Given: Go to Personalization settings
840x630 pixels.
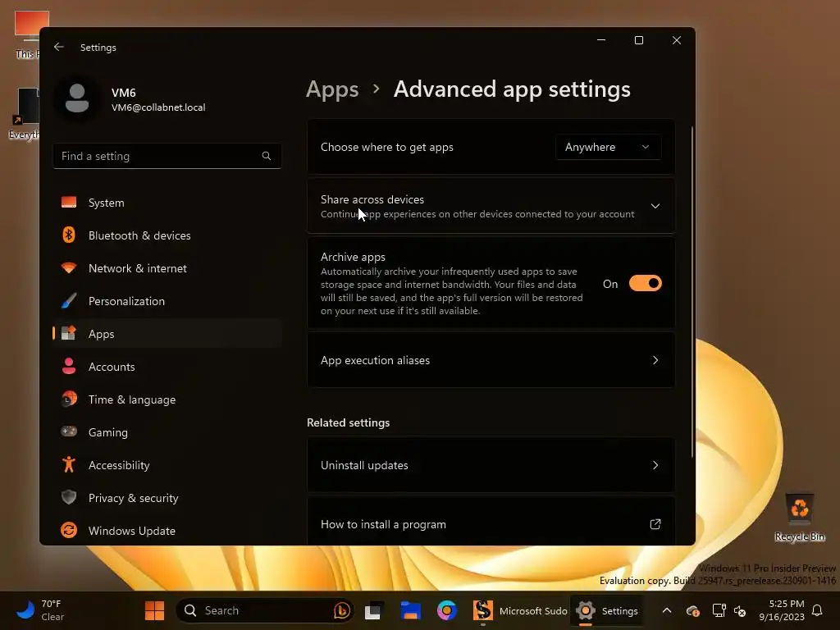Looking at the screenshot, I should (x=167, y=300).
